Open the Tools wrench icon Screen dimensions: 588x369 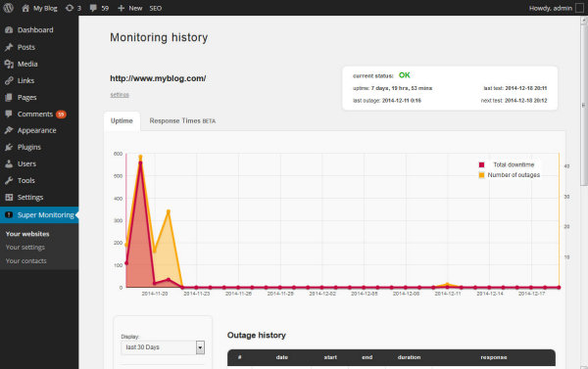tap(9, 180)
